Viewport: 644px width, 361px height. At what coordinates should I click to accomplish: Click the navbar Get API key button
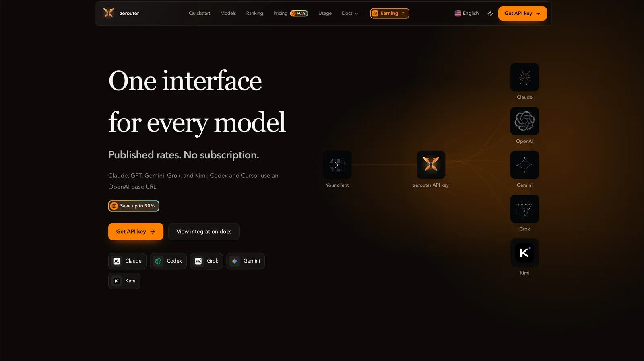tap(522, 13)
